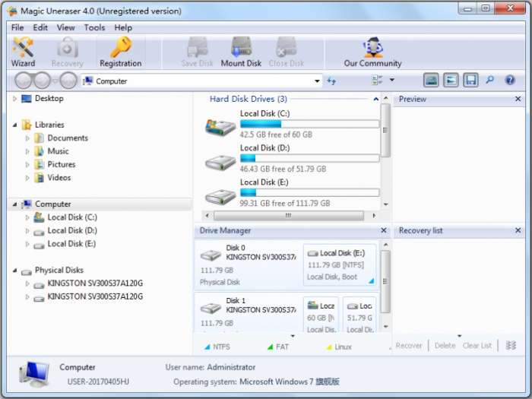This screenshot has width=532, height=399.
Task: Select the 60 GB partition of Disk 1
Action: click(x=321, y=315)
